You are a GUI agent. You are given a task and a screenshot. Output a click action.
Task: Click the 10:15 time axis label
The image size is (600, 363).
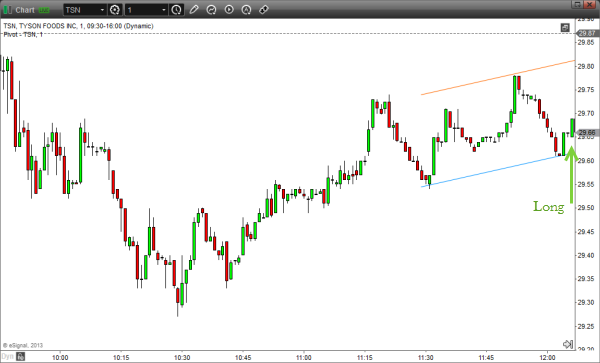click(121, 358)
